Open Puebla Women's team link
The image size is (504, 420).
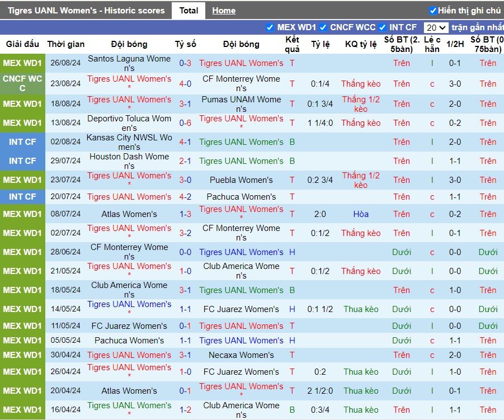tap(241, 180)
